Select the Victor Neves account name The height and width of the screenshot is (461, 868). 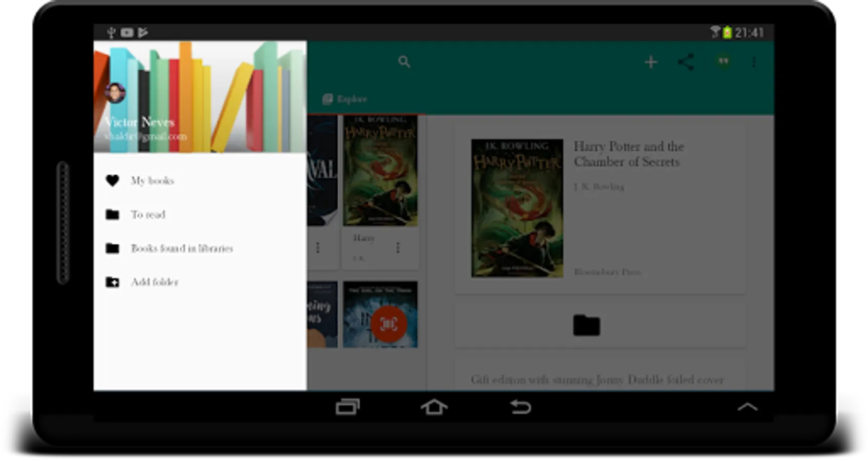click(139, 122)
